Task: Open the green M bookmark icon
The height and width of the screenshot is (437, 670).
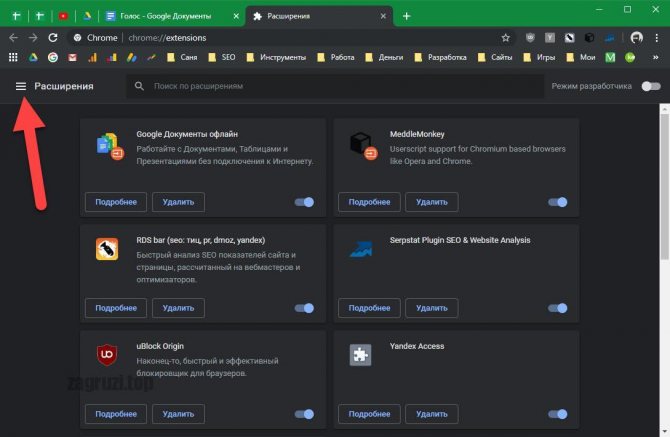Action: click(610, 57)
